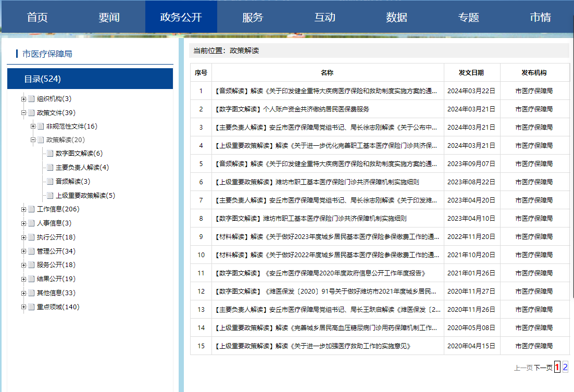Open the 【音频解读】 article dated 2024年03月22日

pyautogui.click(x=326, y=91)
